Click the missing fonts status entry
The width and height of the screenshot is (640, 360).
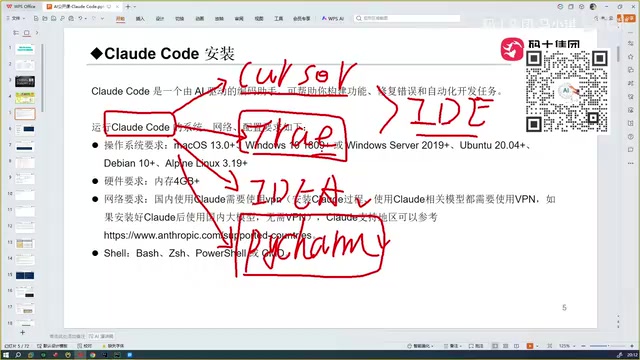point(113,346)
